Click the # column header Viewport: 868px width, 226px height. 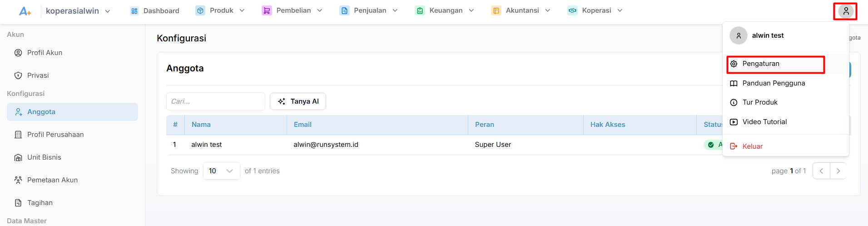(x=175, y=125)
